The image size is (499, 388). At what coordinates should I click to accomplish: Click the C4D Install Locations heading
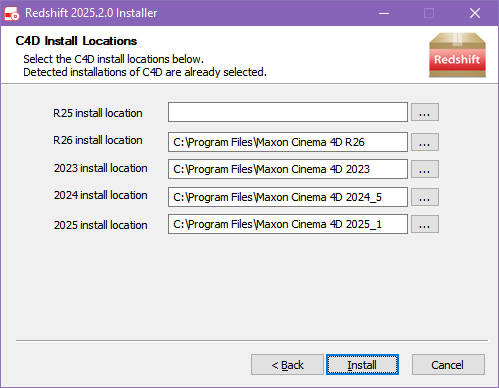pos(76,41)
